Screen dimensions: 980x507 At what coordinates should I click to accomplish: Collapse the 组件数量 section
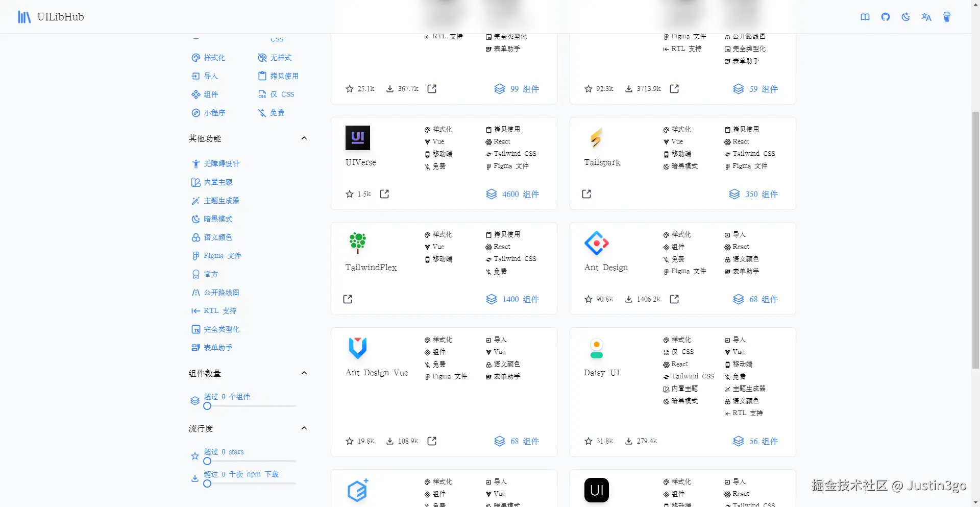304,373
